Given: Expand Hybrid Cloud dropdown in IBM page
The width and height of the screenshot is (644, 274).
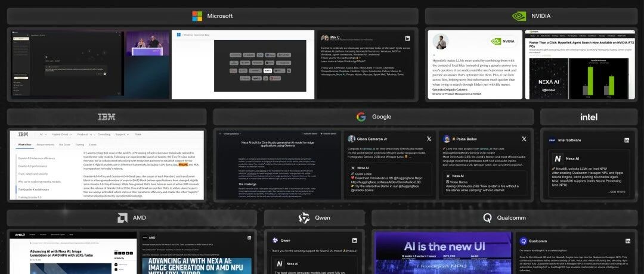Looking at the screenshot, I should pos(62,134).
